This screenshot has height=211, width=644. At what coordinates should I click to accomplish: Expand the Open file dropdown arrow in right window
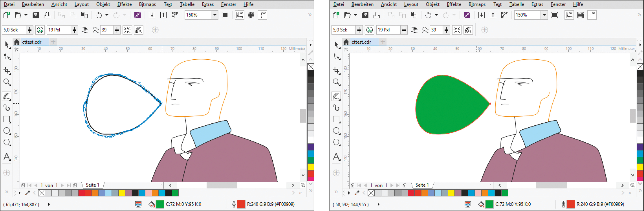(x=355, y=15)
